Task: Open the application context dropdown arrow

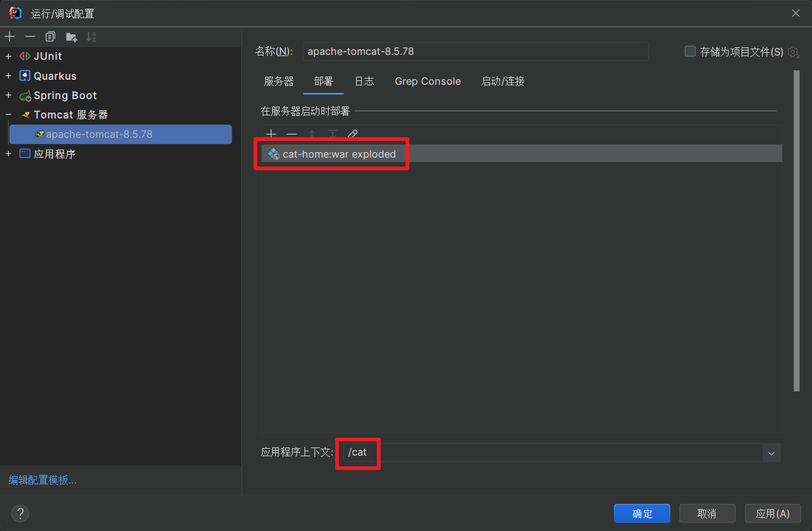Action: point(772,453)
